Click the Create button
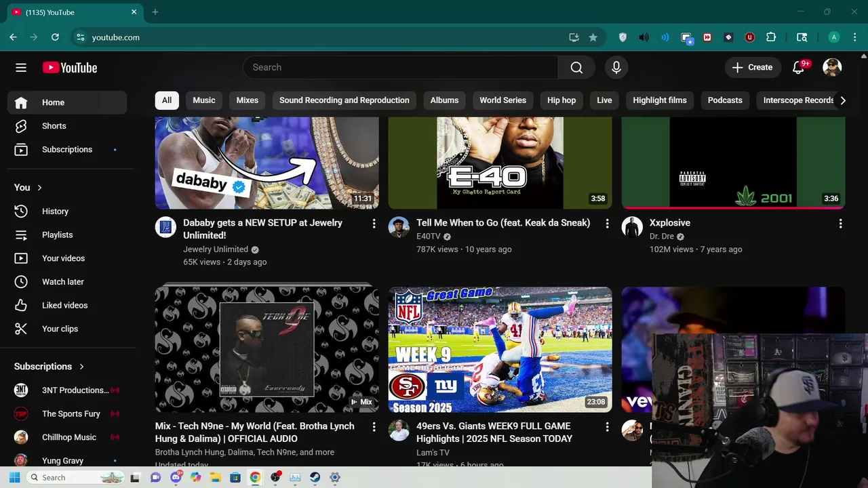The image size is (868, 488). pos(752,67)
